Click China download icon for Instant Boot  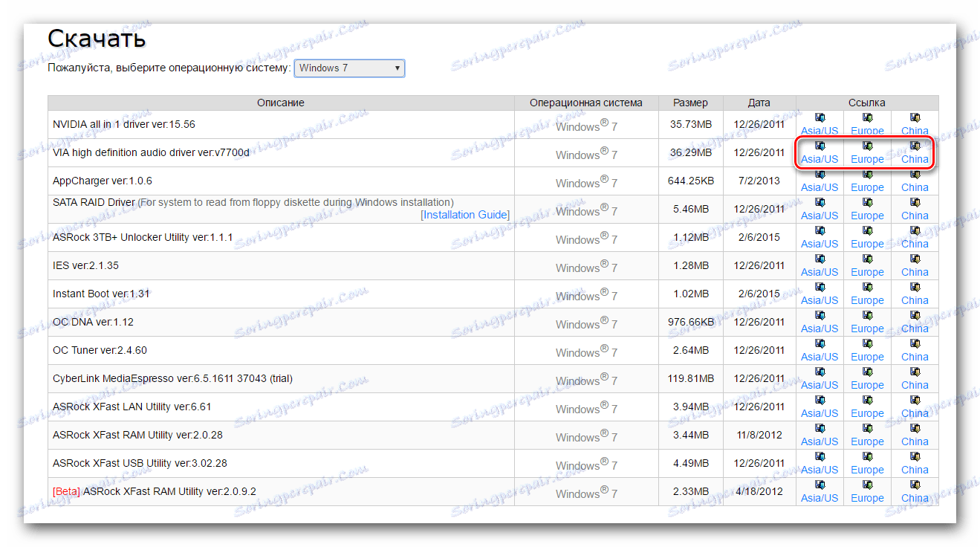click(x=915, y=287)
